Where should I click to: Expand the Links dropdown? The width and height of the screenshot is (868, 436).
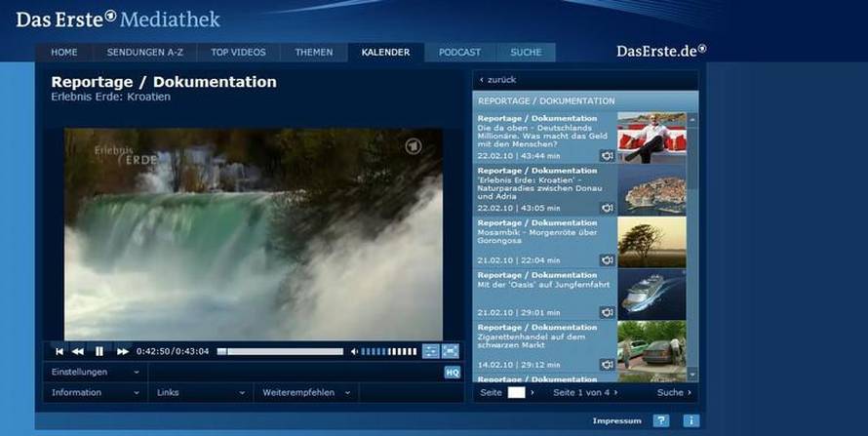click(x=201, y=392)
